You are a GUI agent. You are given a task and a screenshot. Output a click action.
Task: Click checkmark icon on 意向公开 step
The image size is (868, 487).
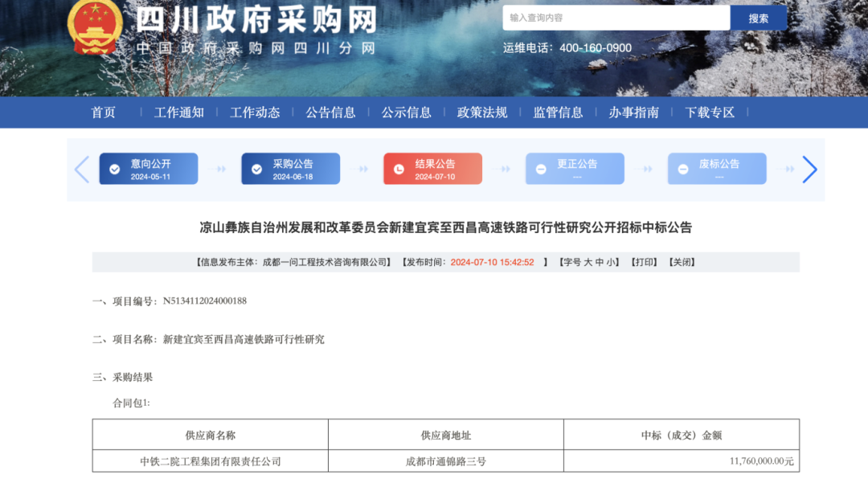point(115,170)
